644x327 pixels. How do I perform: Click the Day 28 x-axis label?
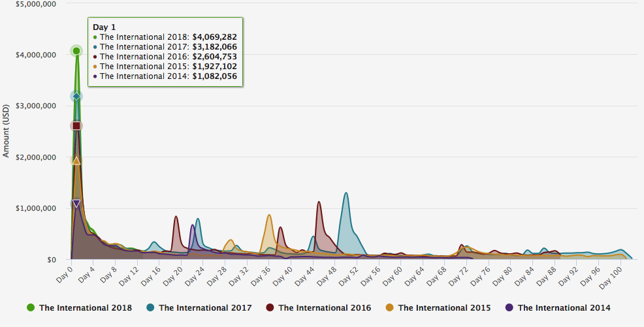(x=216, y=275)
